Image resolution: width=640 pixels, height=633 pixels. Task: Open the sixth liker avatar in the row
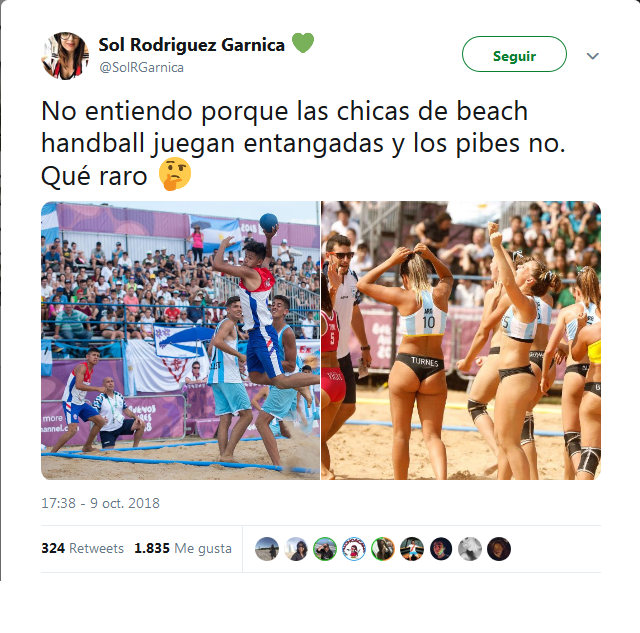[412, 549]
